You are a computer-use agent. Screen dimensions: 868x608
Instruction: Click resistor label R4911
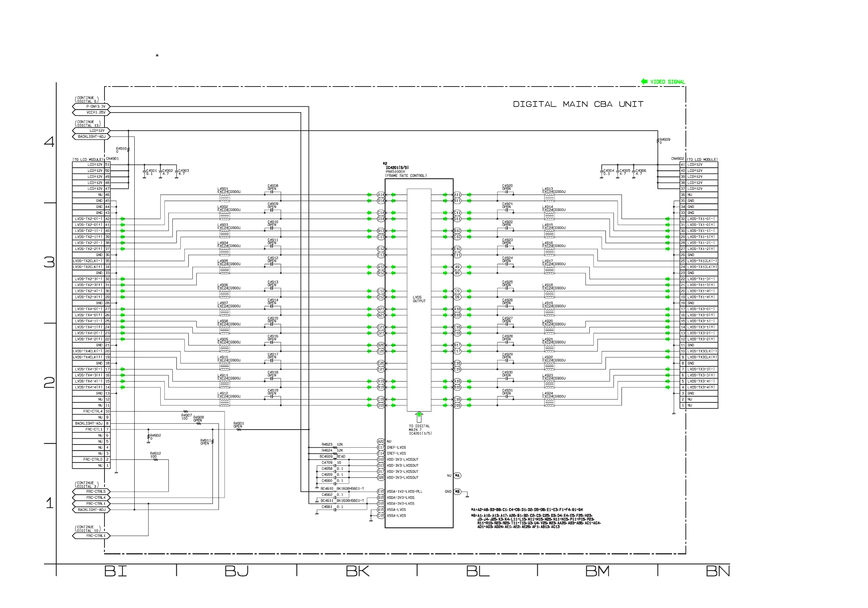pyautogui.click(x=206, y=441)
